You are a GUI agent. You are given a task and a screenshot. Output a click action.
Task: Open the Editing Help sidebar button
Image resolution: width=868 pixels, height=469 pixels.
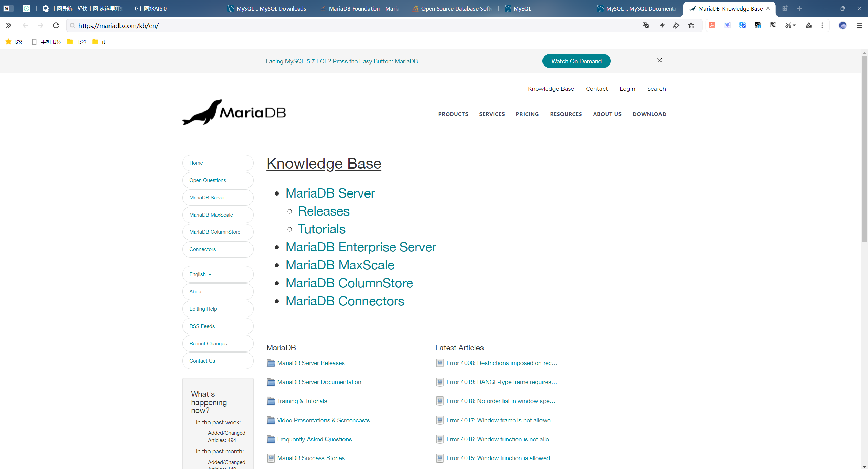[218, 309]
